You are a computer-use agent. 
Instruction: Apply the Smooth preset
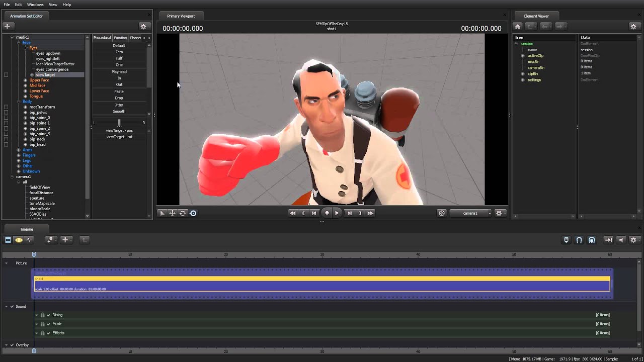119,112
